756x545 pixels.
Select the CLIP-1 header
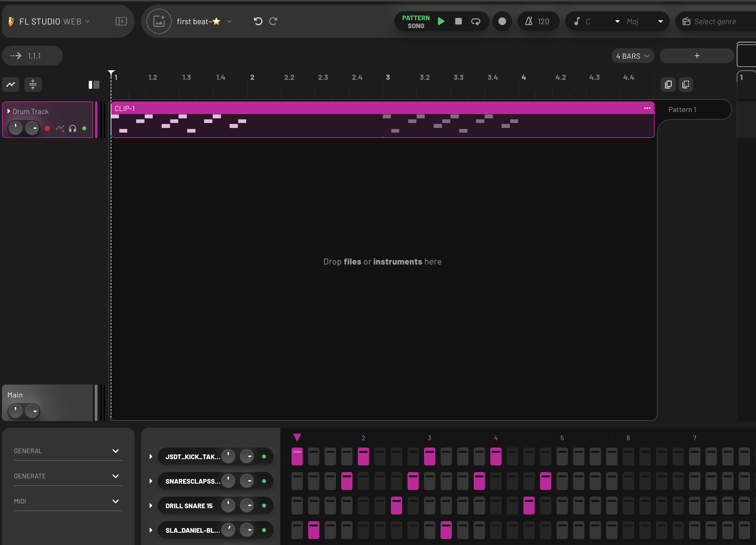(x=382, y=108)
